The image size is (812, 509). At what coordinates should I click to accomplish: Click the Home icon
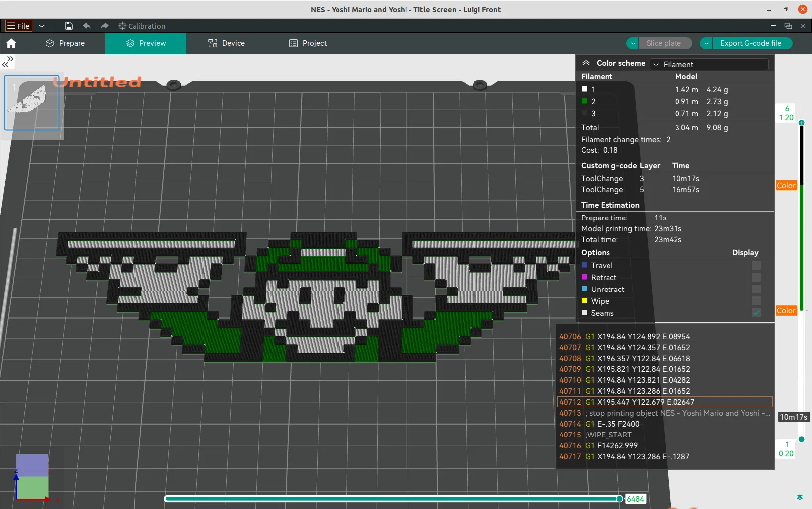point(11,44)
